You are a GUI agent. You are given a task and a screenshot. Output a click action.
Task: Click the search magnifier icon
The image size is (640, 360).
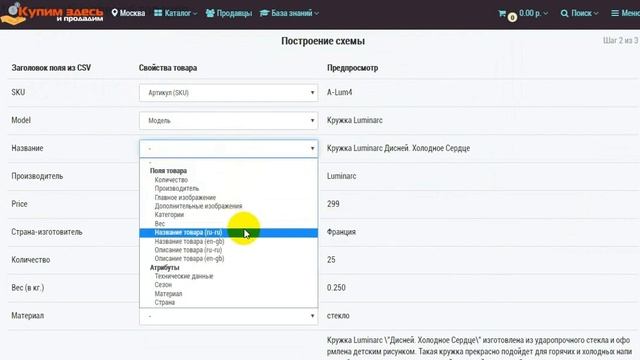(564, 13)
